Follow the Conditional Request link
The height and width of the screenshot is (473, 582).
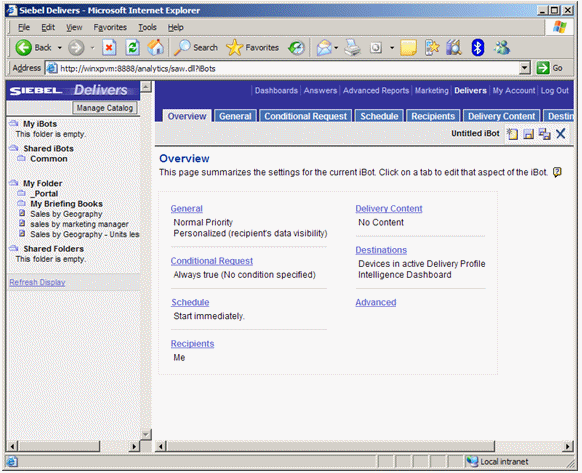click(212, 261)
